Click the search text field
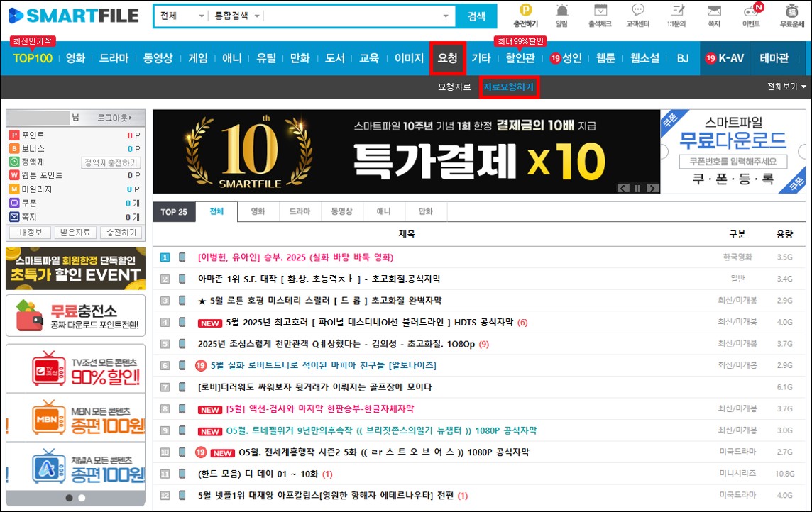812x512 pixels. point(352,16)
